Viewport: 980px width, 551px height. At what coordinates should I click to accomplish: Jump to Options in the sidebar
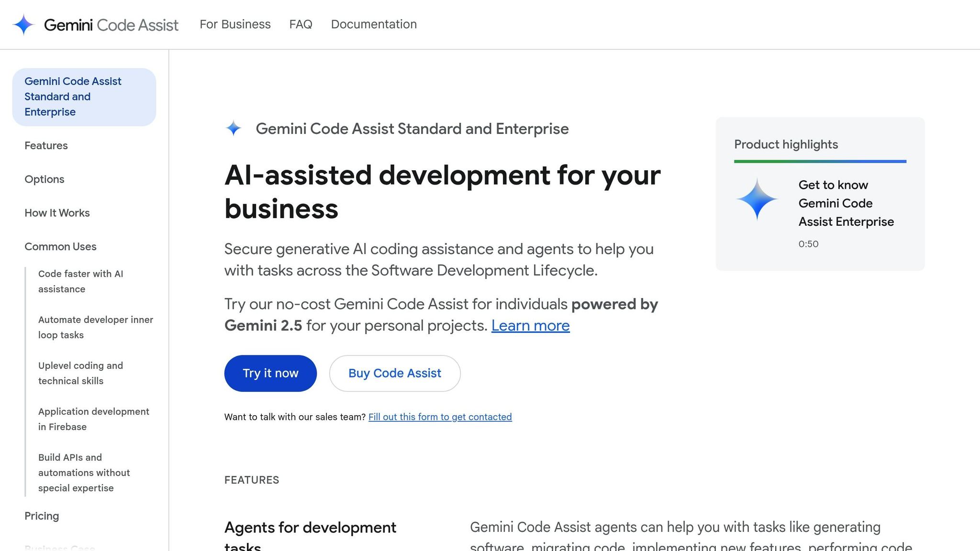point(44,179)
